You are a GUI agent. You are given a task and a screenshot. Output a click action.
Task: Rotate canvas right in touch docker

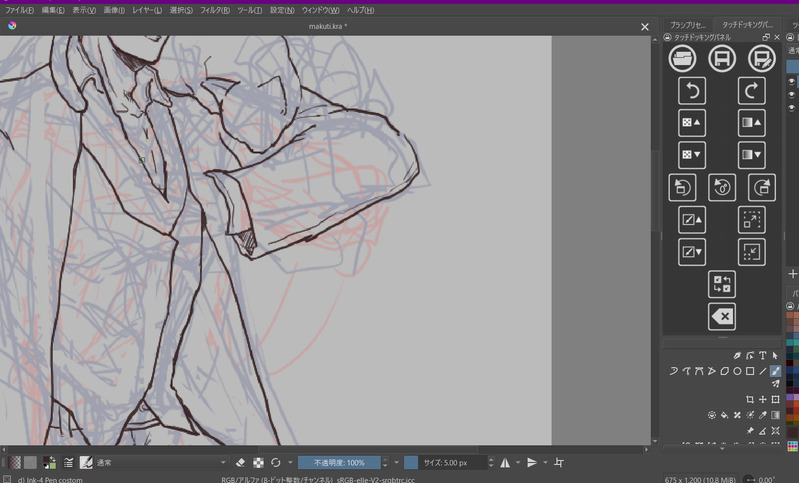762,187
